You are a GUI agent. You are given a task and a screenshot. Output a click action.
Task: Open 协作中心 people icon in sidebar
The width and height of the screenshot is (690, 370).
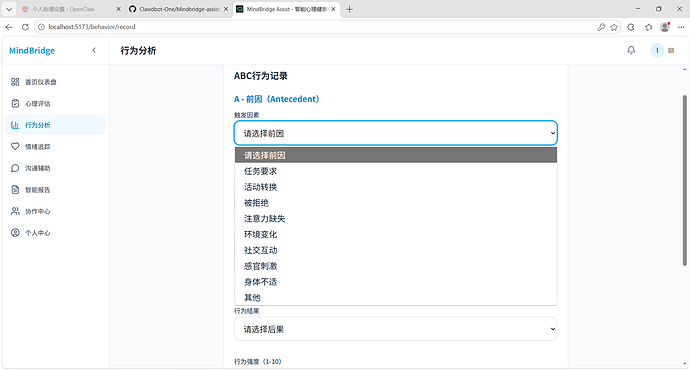tap(15, 211)
